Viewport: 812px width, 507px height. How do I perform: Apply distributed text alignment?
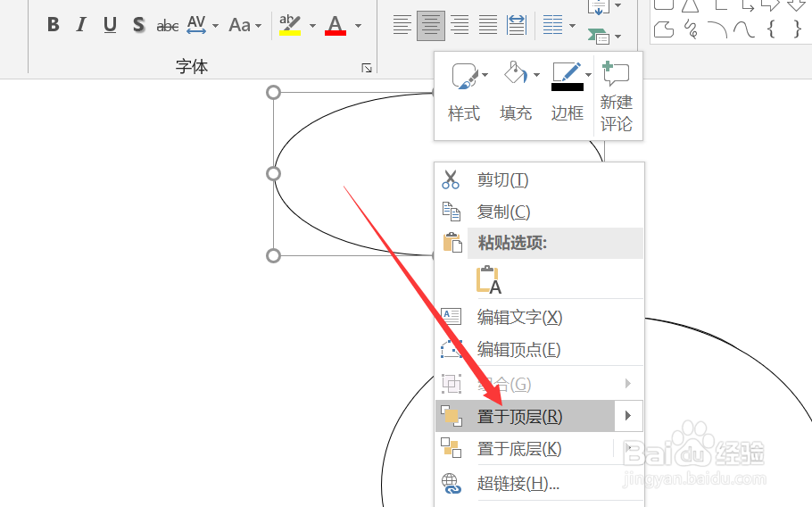pyautogui.click(x=517, y=24)
